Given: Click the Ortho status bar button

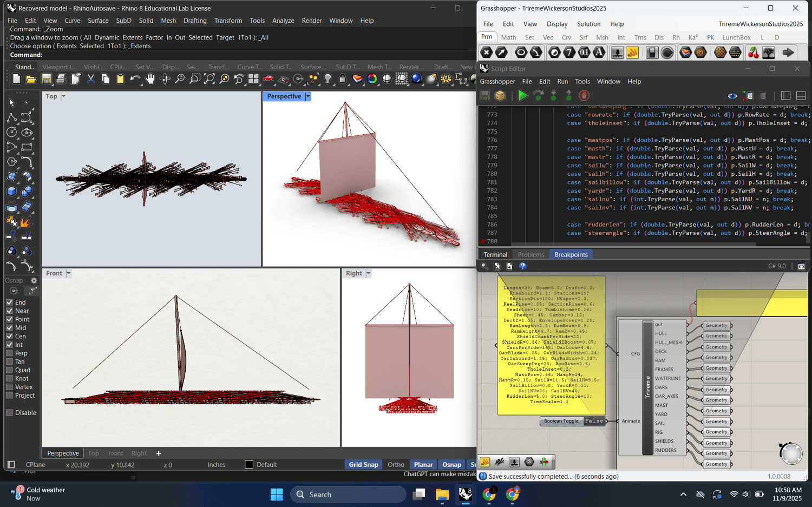Looking at the screenshot, I should click(396, 464).
